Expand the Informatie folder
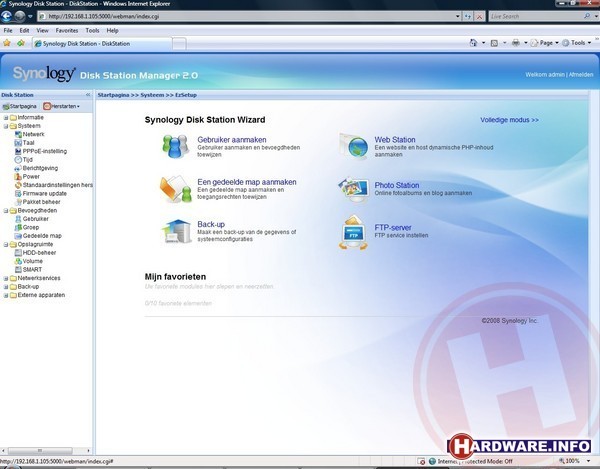600x469 pixels. (6, 117)
